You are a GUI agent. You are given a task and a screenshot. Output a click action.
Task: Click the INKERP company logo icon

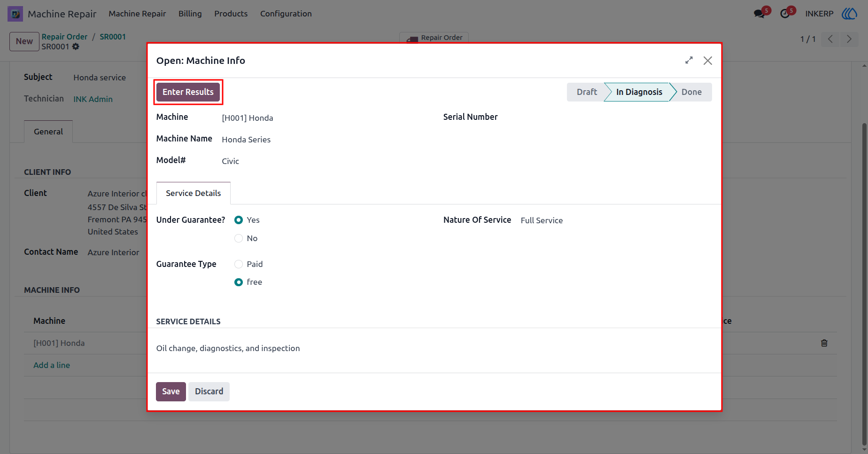849,14
